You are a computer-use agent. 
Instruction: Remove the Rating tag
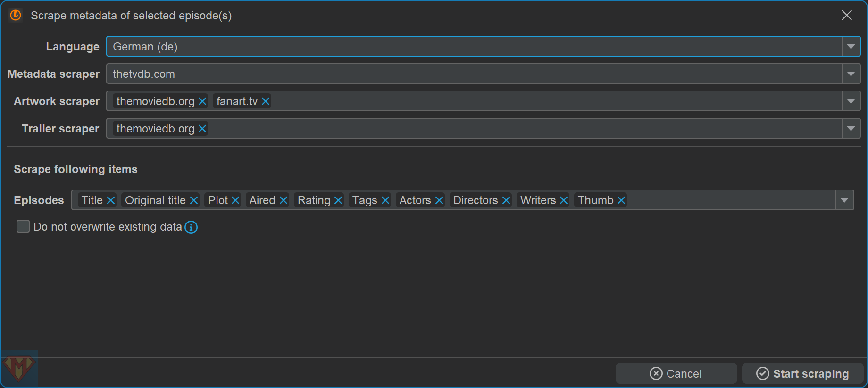point(338,200)
